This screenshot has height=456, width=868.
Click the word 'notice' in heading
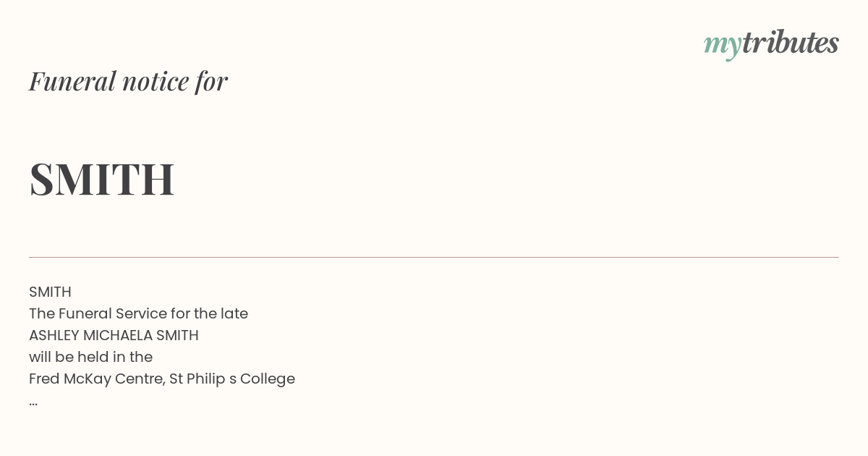(x=156, y=81)
